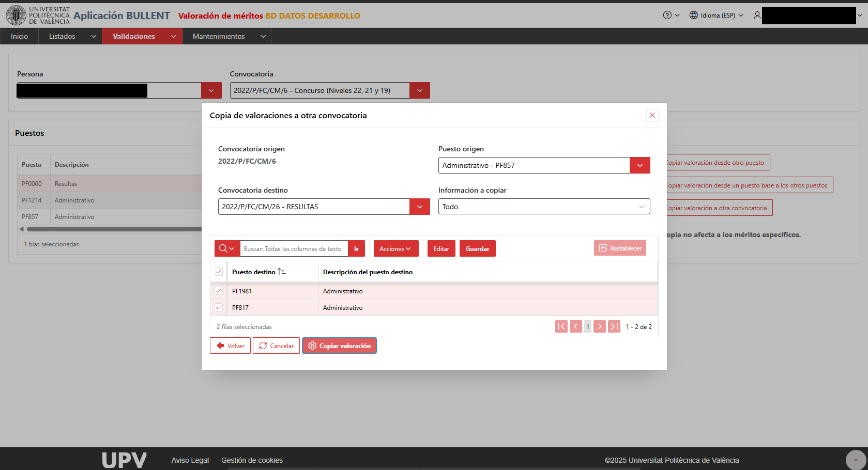
Task: Click the user profile icon
Action: coord(757,15)
